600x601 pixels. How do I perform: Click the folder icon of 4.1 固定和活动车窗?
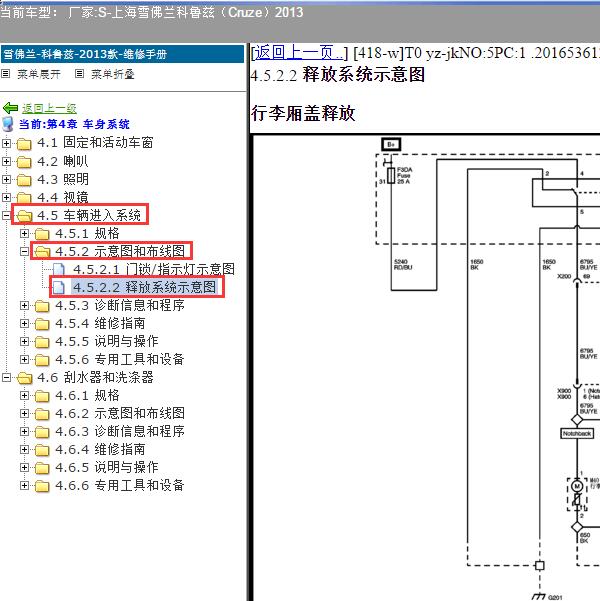(24, 144)
